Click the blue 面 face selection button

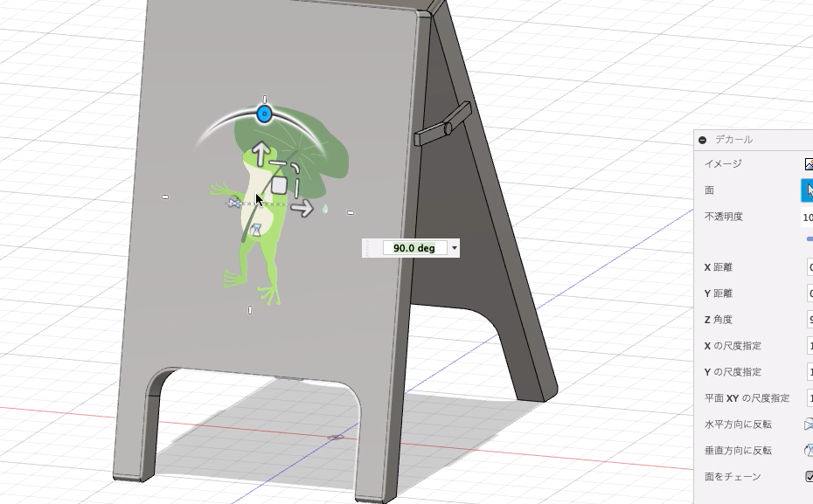click(807, 190)
